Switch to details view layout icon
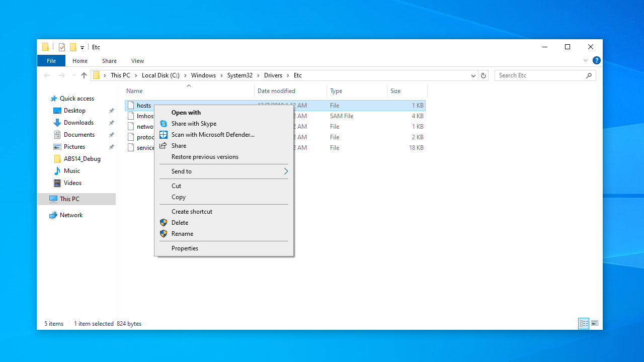 pyautogui.click(x=584, y=323)
